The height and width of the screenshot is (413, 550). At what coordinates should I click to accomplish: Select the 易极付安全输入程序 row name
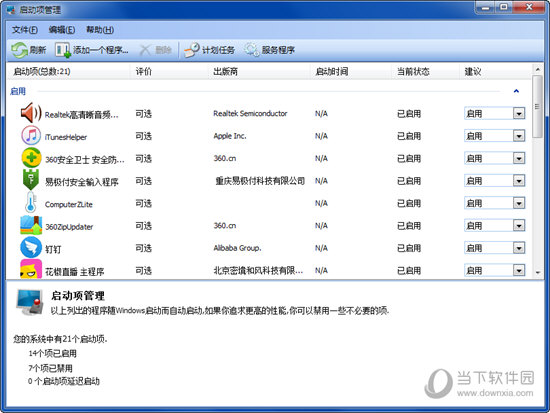[82, 182]
